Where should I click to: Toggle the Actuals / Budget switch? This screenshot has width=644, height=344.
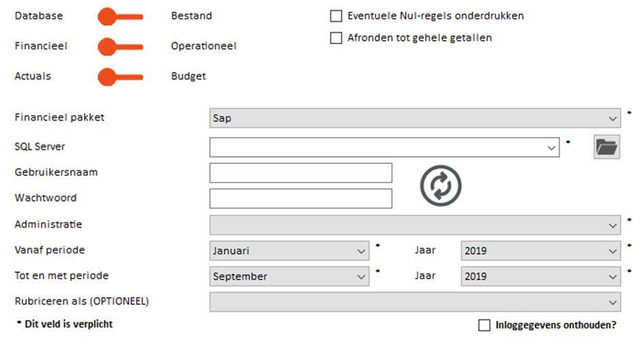click(120, 77)
